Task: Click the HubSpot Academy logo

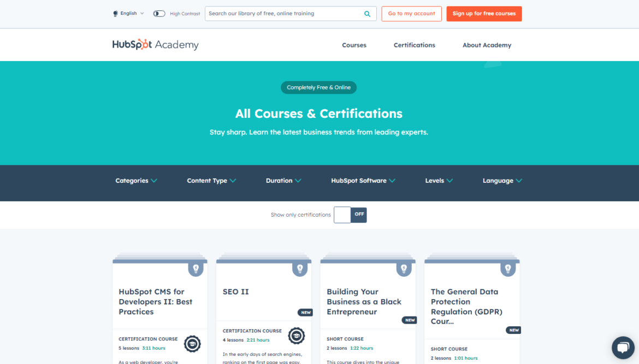Action: coord(155,44)
